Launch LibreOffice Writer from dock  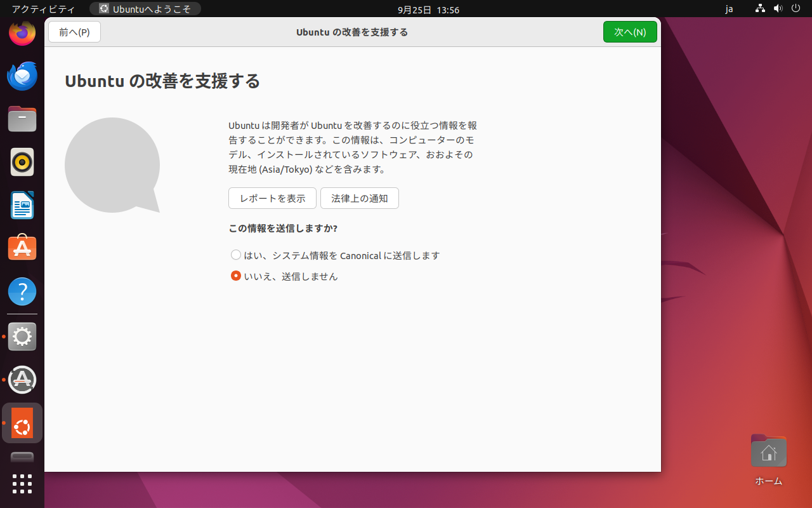coord(22,206)
